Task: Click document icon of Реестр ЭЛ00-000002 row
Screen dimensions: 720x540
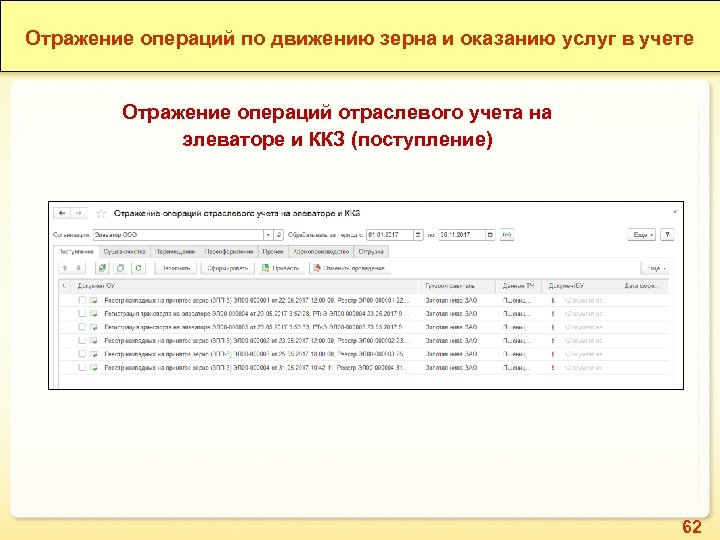Action: click(x=94, y=341)
